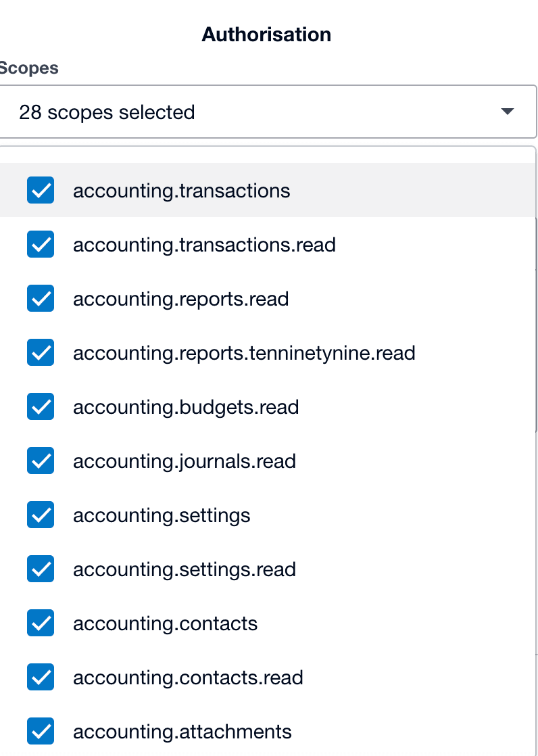
Task: Uncheck the accounting.transactions checkbox
Action: [x=41, y=190]
